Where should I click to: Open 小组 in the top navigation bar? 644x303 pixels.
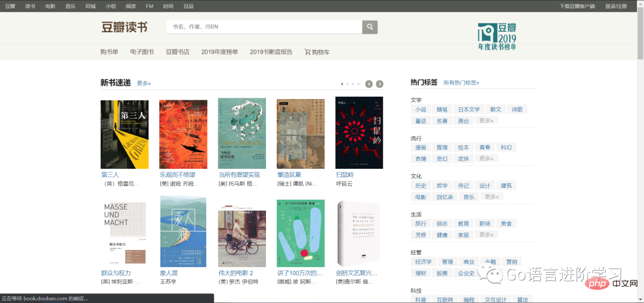pyautogui.click(x=110, y=6)
